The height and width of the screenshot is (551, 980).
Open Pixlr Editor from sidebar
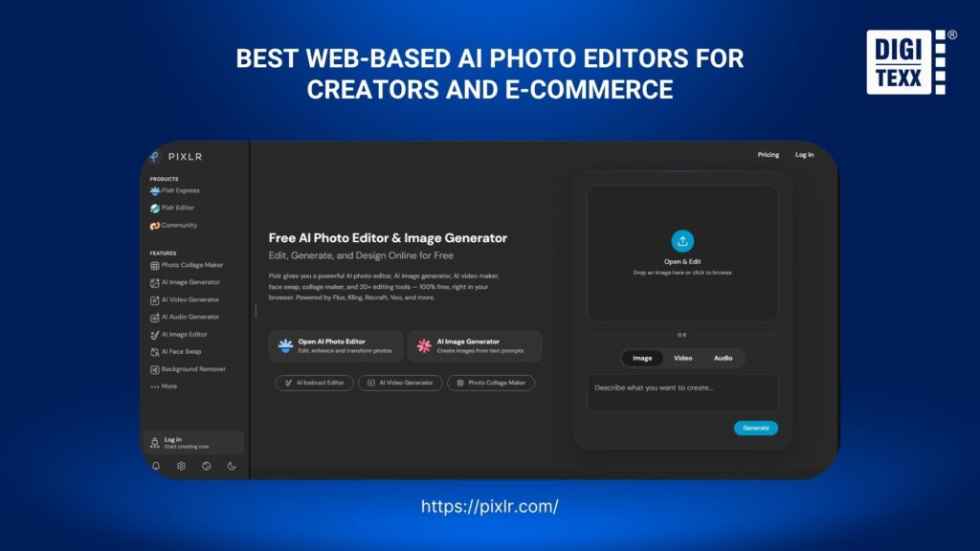pos(172,208)
